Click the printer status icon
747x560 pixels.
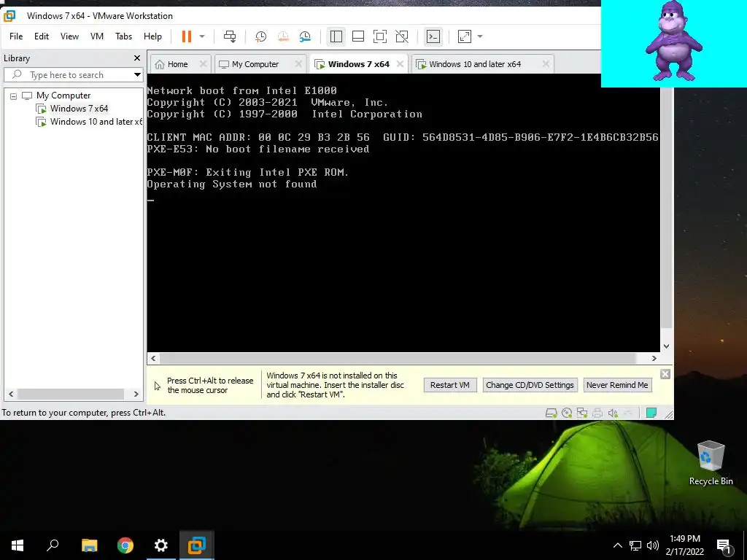pos(597,413)
